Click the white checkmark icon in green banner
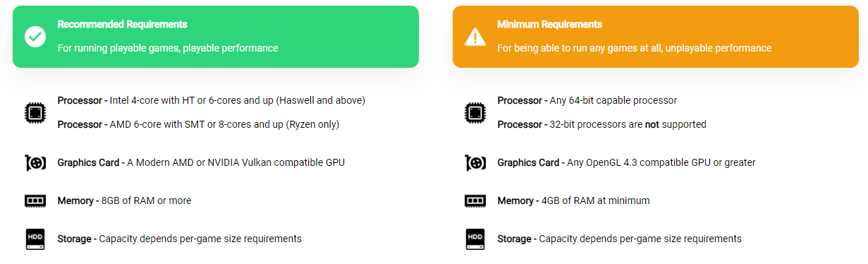The image size is (868, 264). point(35,37)
